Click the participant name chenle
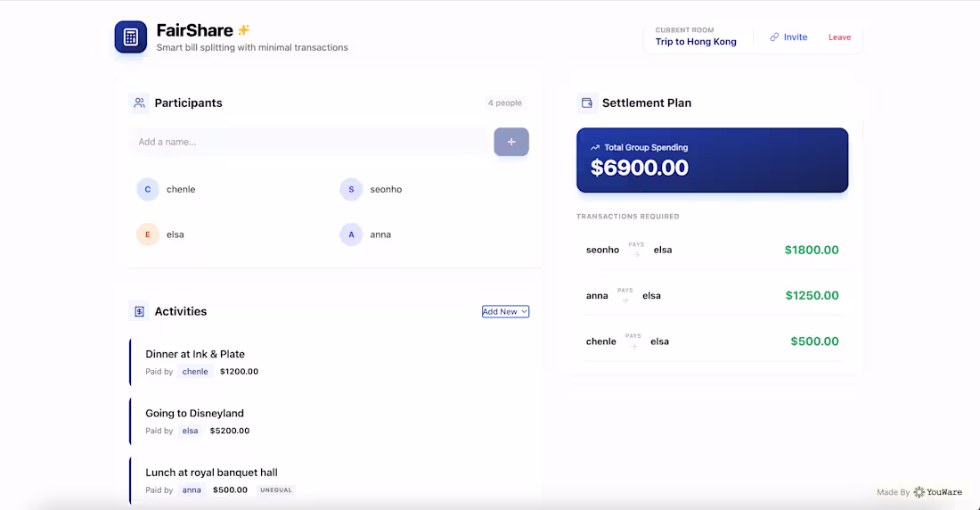The image size is (980, 510). click(x=181, y=189)
